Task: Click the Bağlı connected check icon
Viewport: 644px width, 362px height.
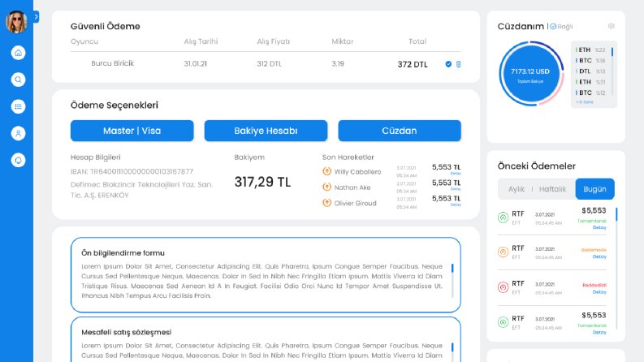Action: pos(553,26)
